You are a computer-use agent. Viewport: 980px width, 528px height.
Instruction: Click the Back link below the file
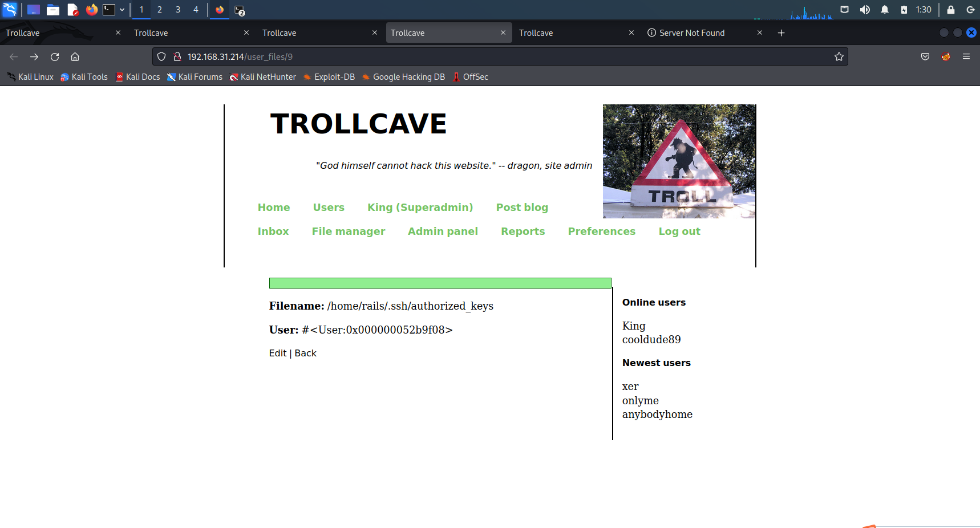(x=305, y=354)
